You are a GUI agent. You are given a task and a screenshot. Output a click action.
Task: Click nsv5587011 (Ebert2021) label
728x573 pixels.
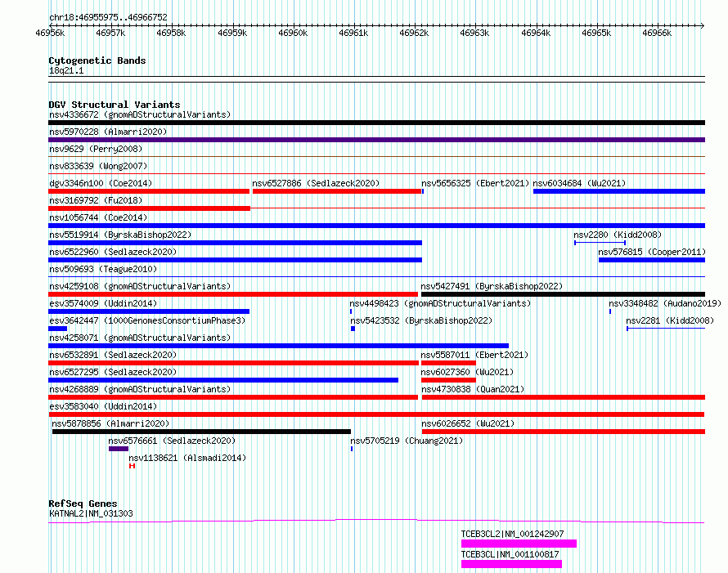tap(474, 355)
